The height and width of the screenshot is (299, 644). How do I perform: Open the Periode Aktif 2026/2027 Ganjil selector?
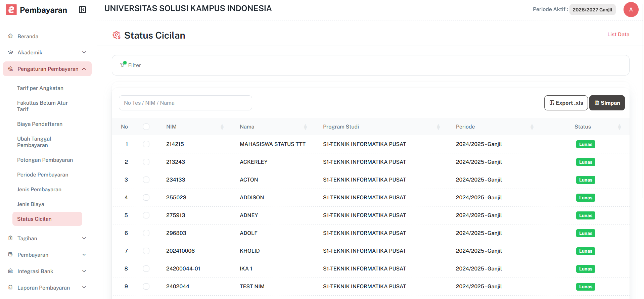(x=592, y=10)
